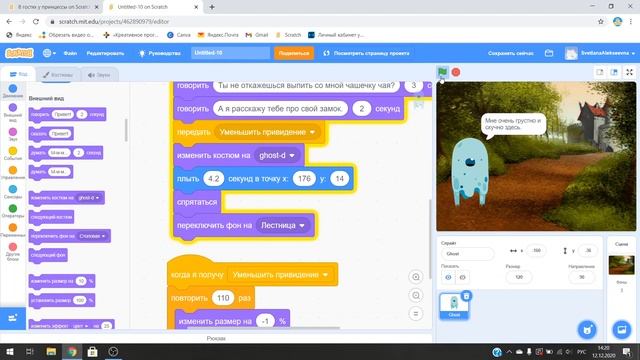Click Сохранить сейчас
Image resolution: width=640 pixels, height=360 pixels.
click(511, 53)
